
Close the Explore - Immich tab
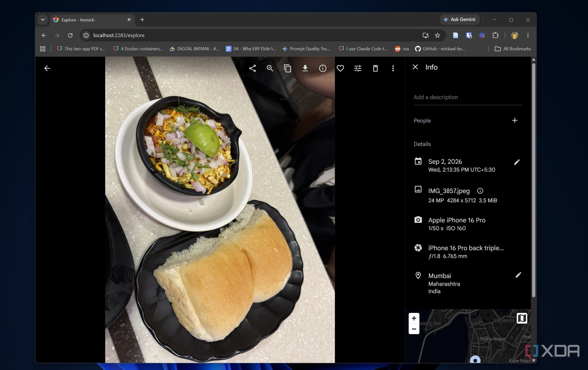tap(129, 20)
